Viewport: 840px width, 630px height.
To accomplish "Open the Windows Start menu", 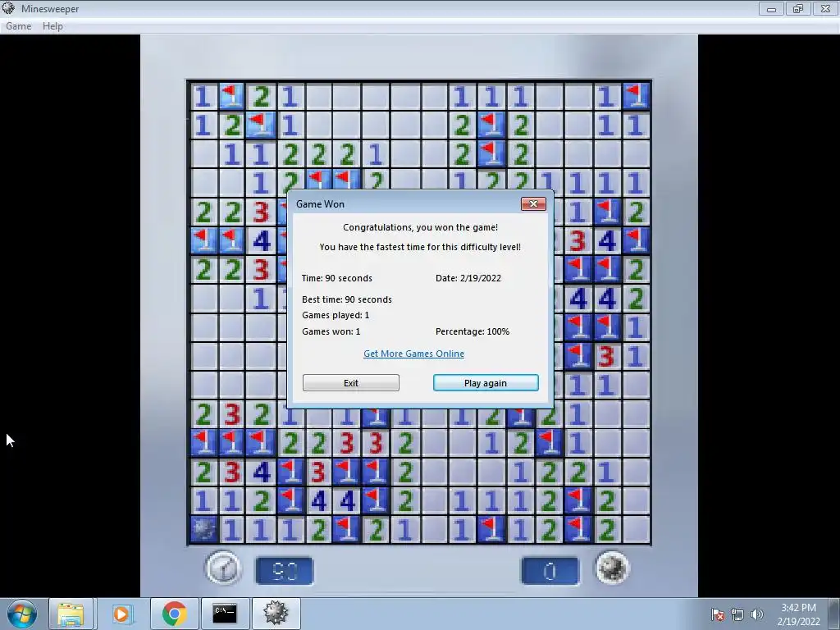I will [x=22, y=614].
